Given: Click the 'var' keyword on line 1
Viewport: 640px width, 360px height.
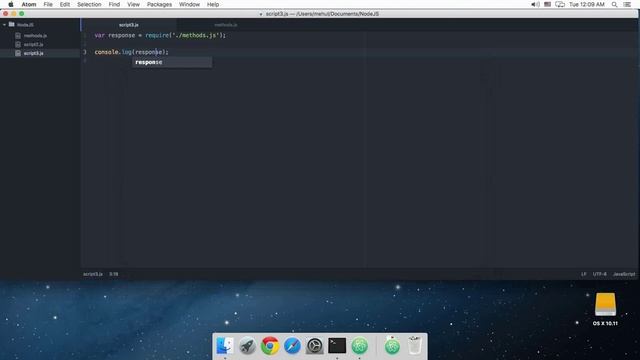Looking at the screenshot, I should [x=100, y=36].
